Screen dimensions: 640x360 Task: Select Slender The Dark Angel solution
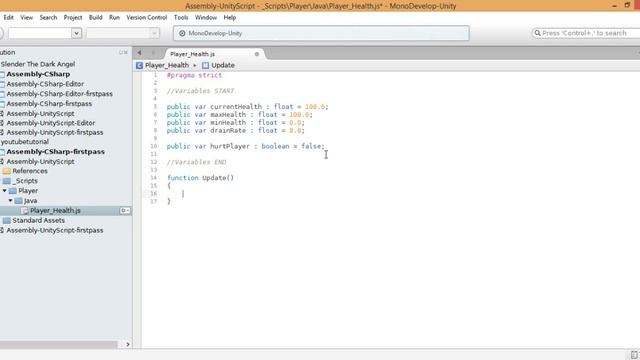point(38,64)
